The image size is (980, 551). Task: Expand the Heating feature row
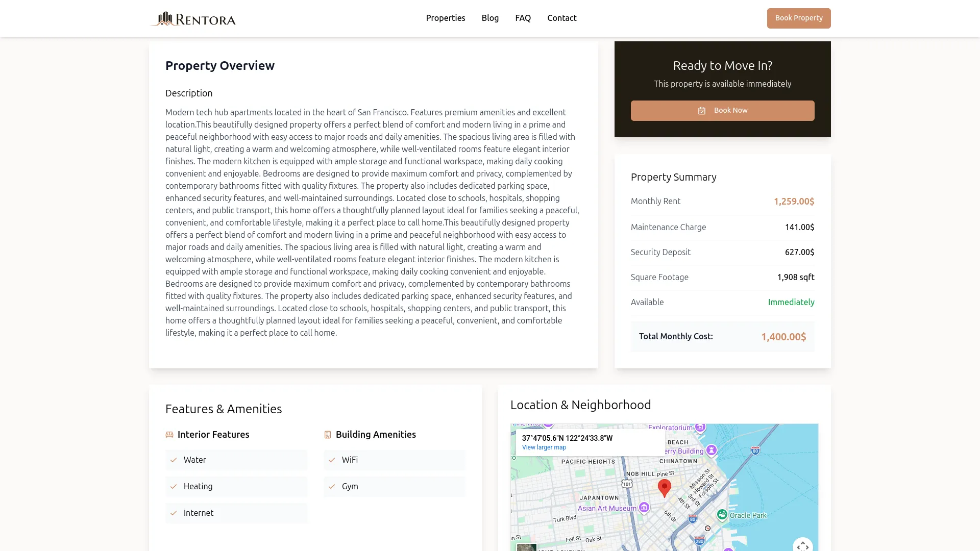click(236, 486)
